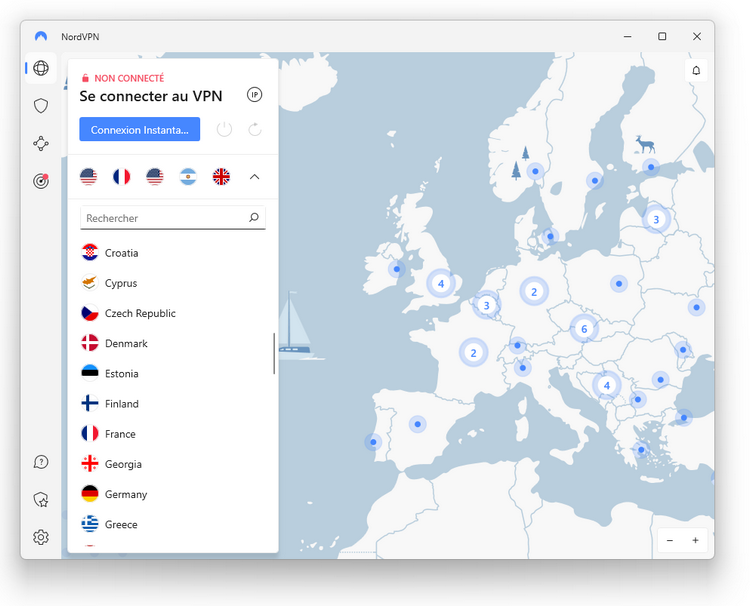Click the reconnect refresh icon

[x=255, y=129]
